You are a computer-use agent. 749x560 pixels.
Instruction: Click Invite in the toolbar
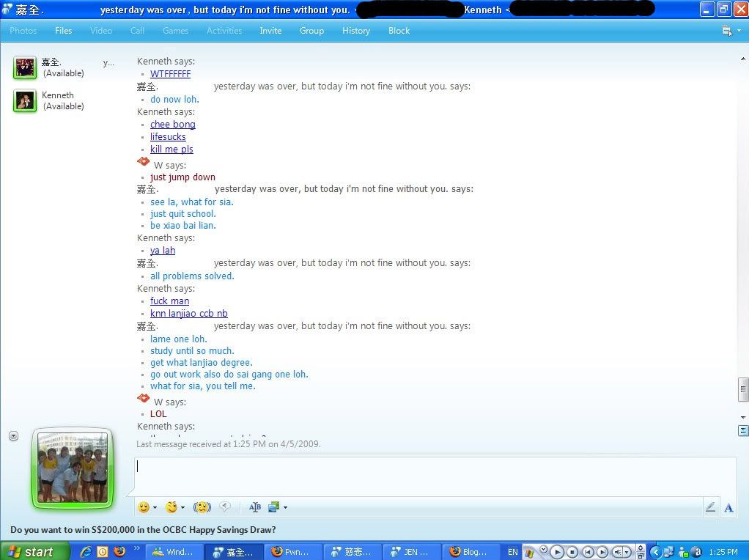pos(270,31)
